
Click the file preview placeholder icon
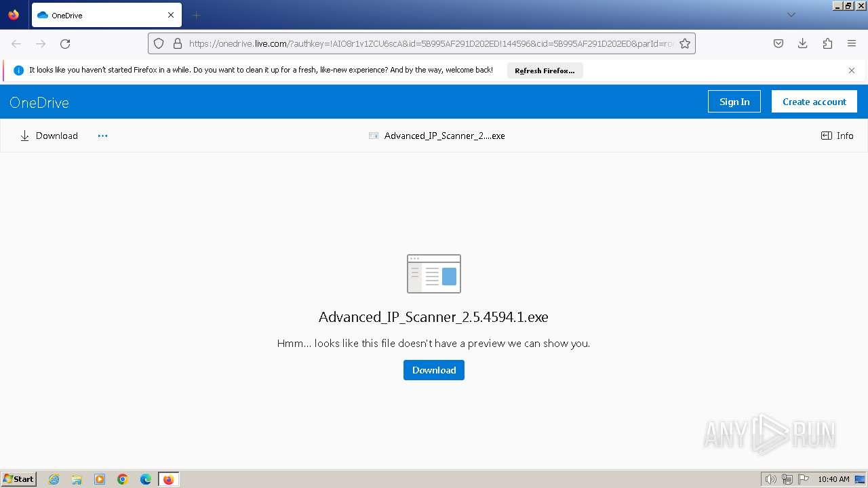pos(434,274)
